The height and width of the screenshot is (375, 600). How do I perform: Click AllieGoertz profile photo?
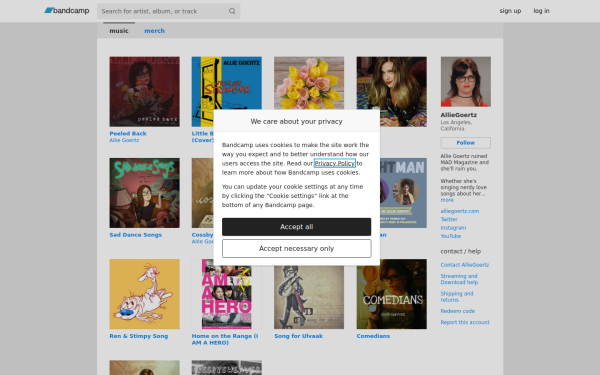(465, 82)
